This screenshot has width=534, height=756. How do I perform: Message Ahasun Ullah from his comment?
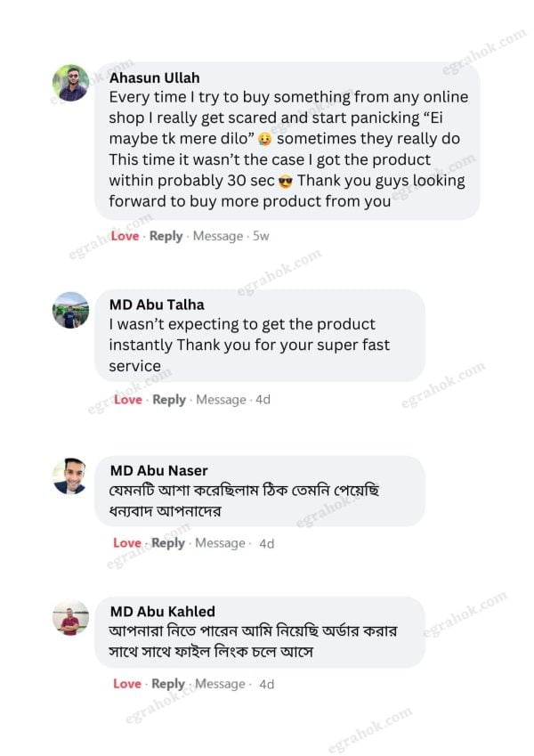click(218, 236)
